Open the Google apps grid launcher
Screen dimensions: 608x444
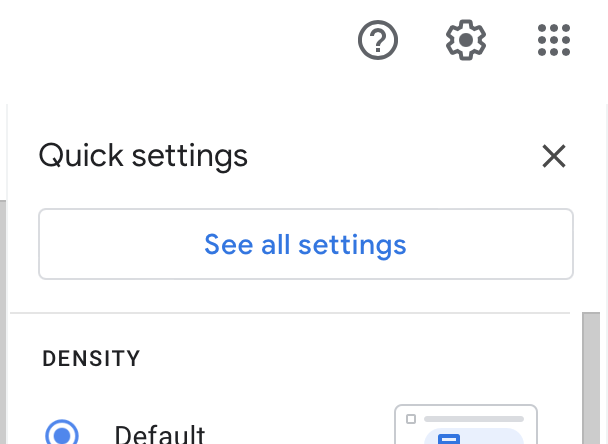pos(554,40)
